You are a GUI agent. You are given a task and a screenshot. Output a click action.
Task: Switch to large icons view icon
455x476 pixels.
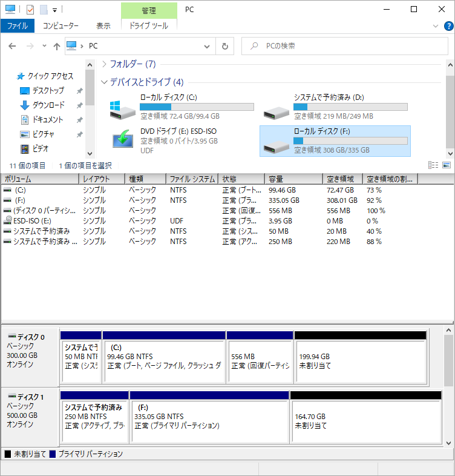[x=447, y=165]
